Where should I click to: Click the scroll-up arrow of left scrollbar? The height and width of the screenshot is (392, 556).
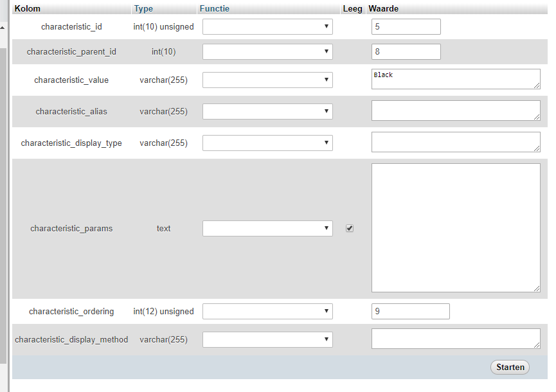click(3, 28)
